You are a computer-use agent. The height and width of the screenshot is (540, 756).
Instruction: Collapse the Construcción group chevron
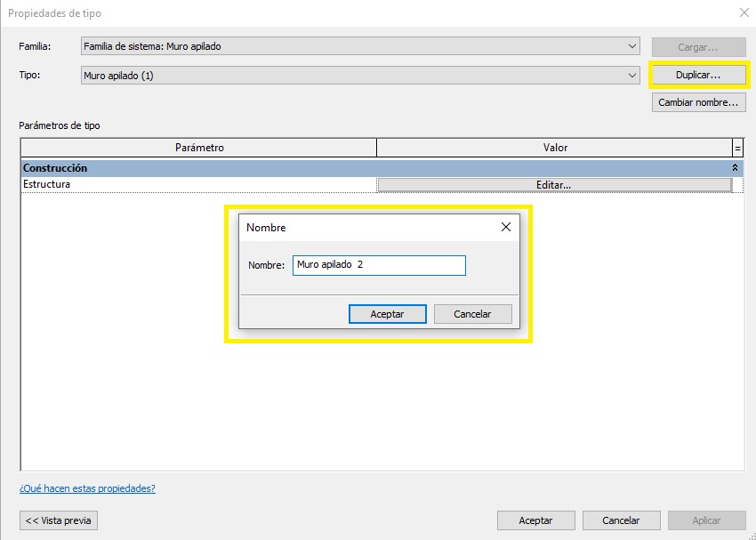(735, 167)
